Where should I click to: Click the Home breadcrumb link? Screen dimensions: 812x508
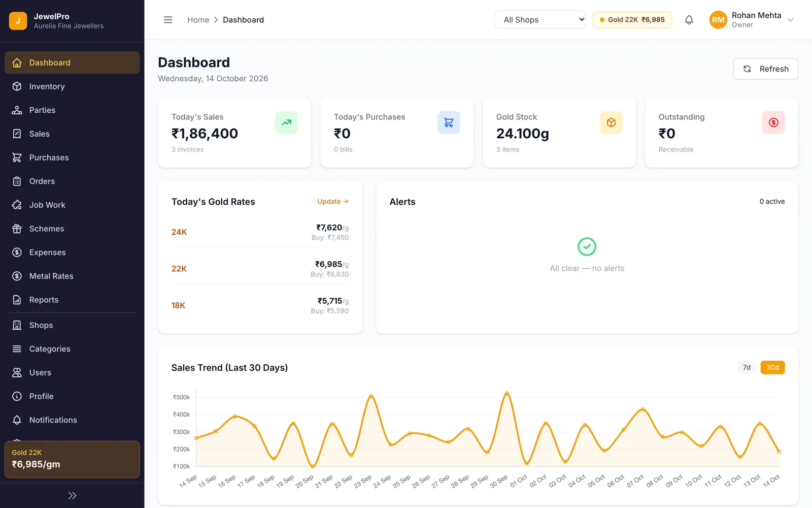(x=198, y=20)
